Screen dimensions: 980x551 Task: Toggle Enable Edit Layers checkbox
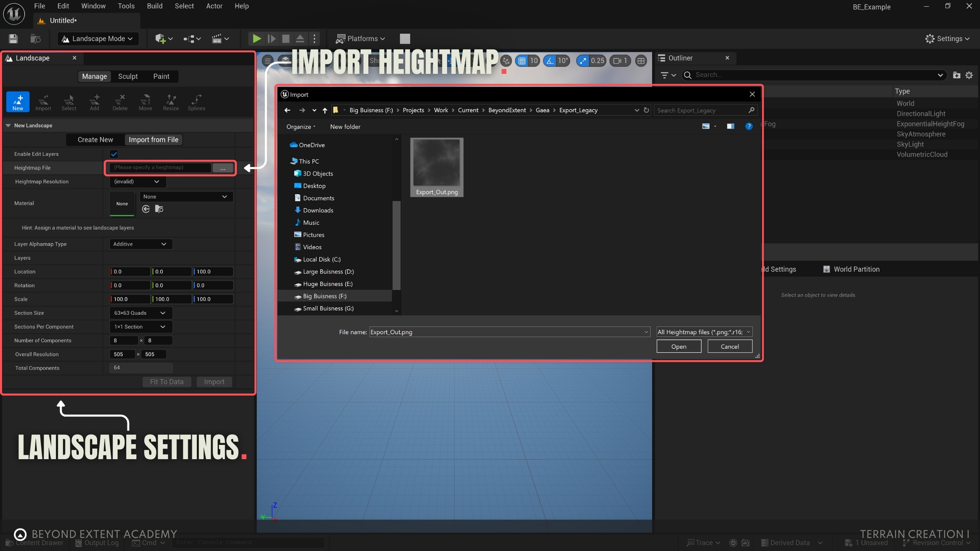[x=114, y=154]
